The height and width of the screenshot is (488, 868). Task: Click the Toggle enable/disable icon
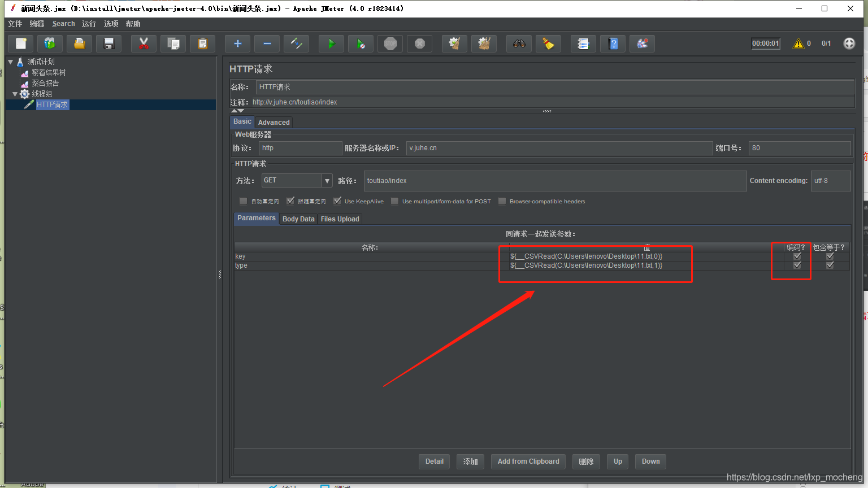296,43
